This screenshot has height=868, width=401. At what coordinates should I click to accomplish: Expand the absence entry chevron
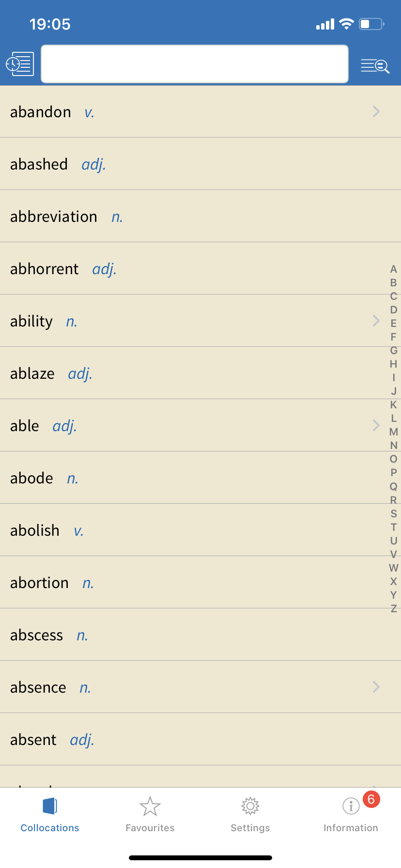(x=376, y=687)
